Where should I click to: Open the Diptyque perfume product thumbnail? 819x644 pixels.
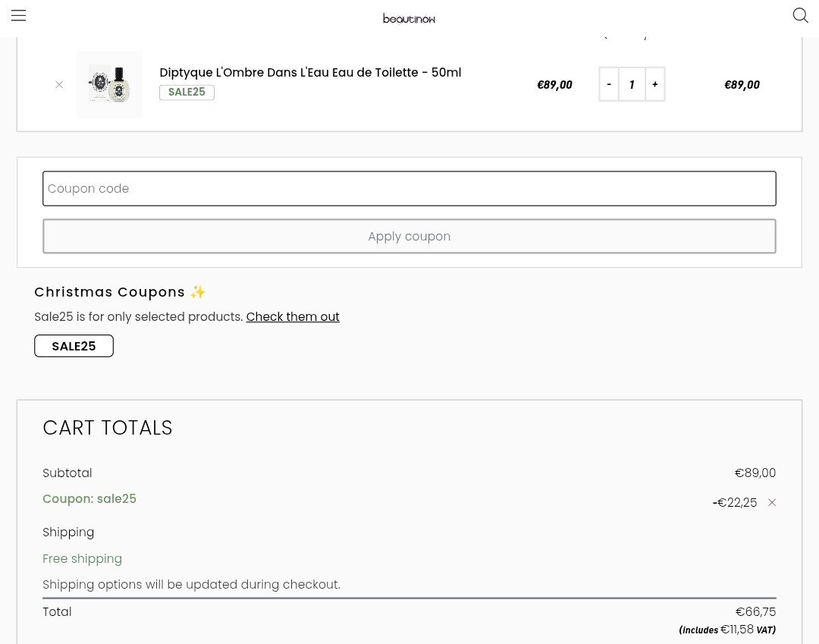coord(109,84)
